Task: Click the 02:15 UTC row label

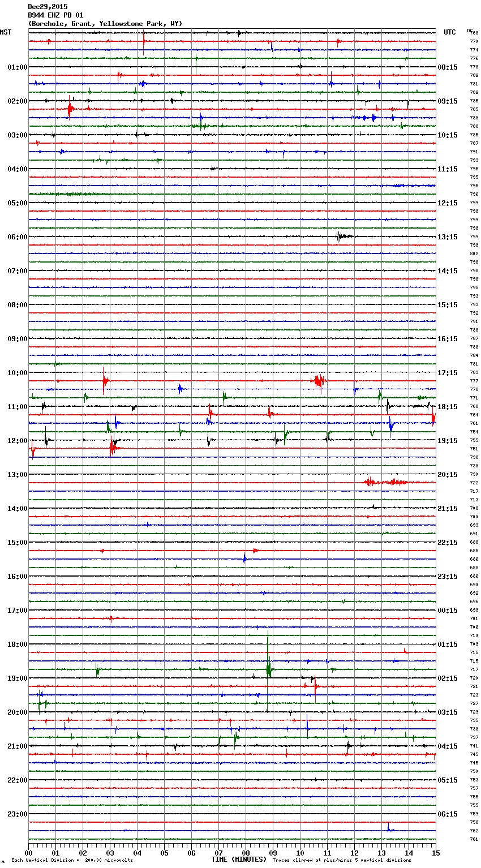Action: pyautogui.click(x=448, y=678)
